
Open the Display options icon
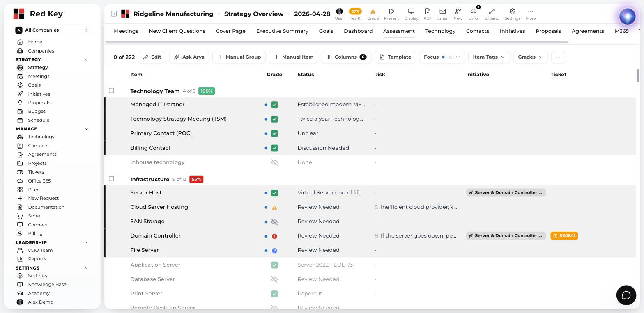[411, 11]
